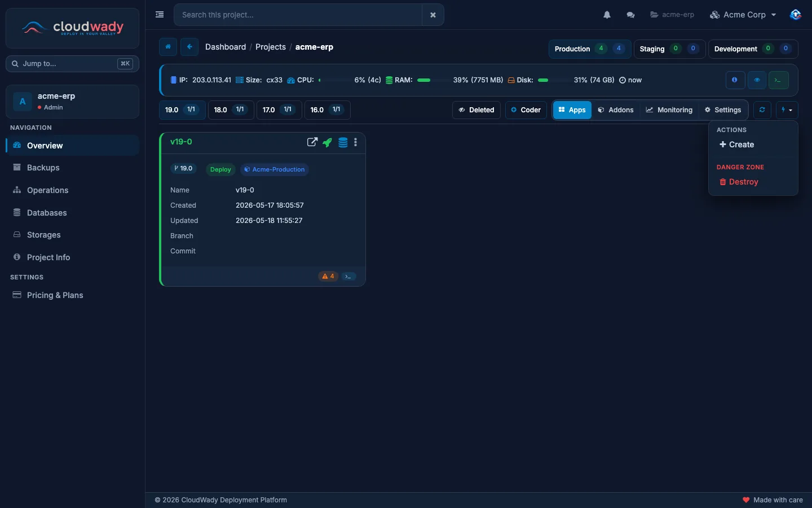This screenshot has height=508, width=812.
Task: Click the RAM usage bar
Action: tap(433, 80)
